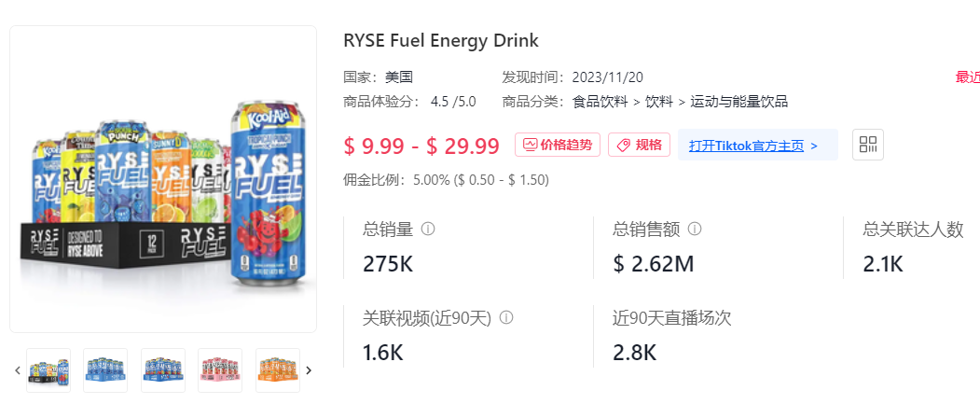Open the 规格 specifications button
Viewport: 980px width, 404px height.
point(640,145)
